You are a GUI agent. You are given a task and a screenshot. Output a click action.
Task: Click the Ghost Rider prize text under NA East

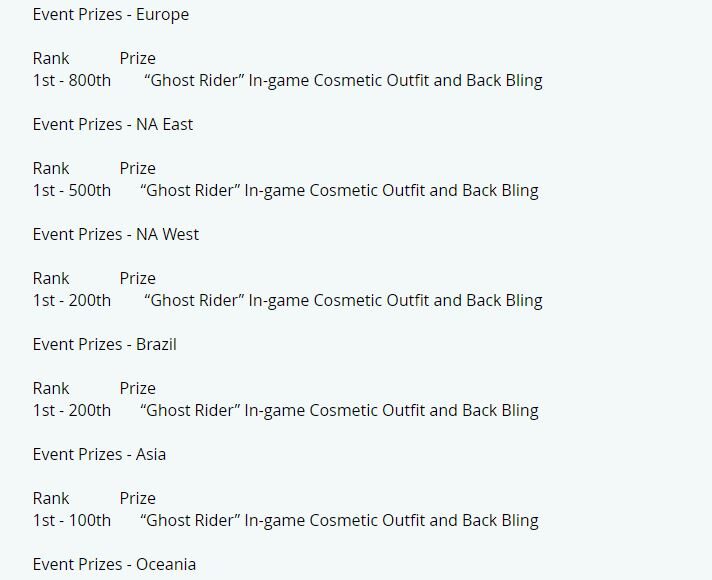pyautogui.click(x=339, y=191)
